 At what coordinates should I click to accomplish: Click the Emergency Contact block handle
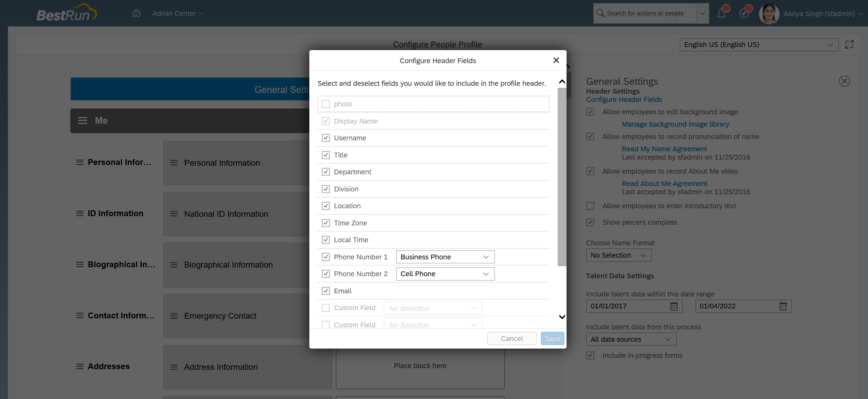click(174, 316)
